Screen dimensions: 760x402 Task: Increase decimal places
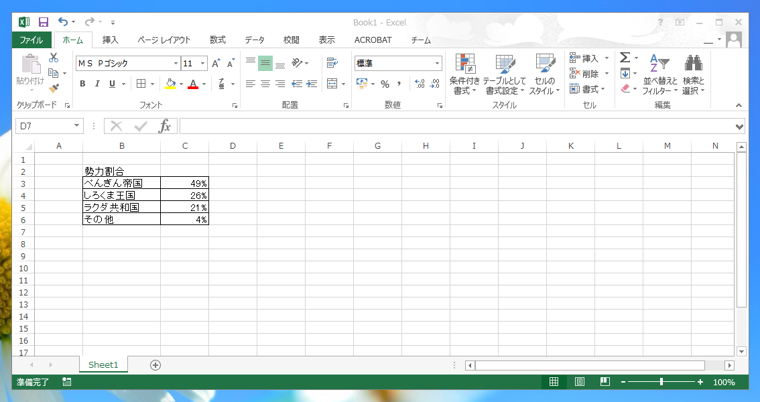tap(420, 84)
